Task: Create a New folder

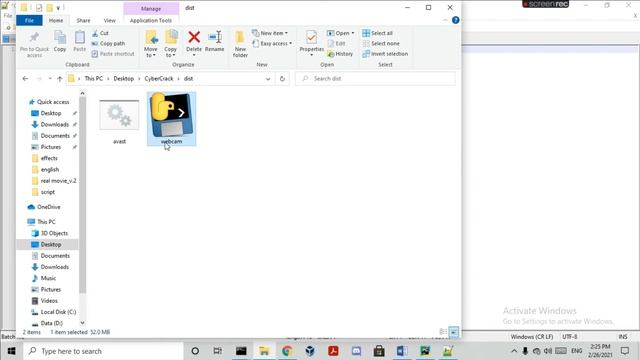Action: 240,44
